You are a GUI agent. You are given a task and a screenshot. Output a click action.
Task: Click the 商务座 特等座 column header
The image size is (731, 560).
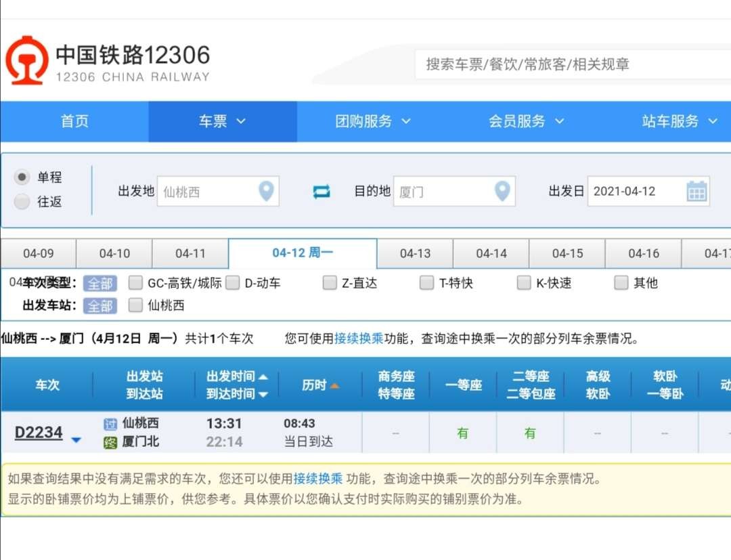[x=396, y=385]
